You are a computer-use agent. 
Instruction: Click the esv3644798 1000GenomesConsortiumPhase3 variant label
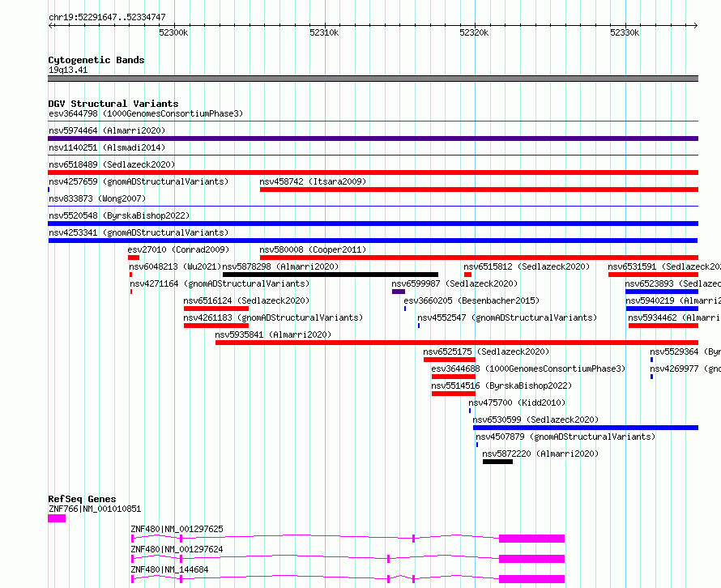(146, 113)
